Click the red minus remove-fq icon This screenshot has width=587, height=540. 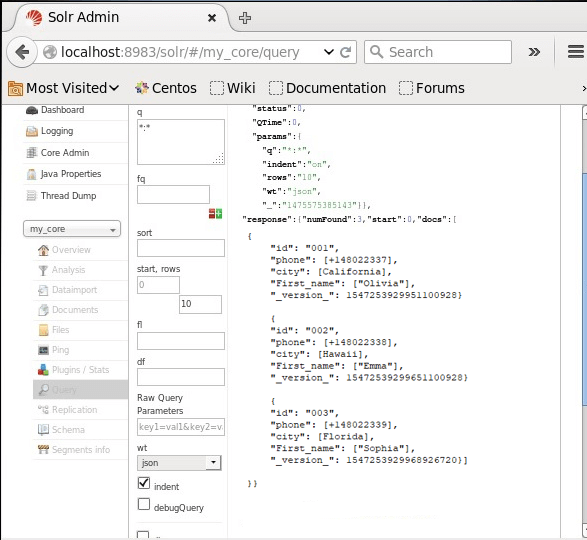212,213
